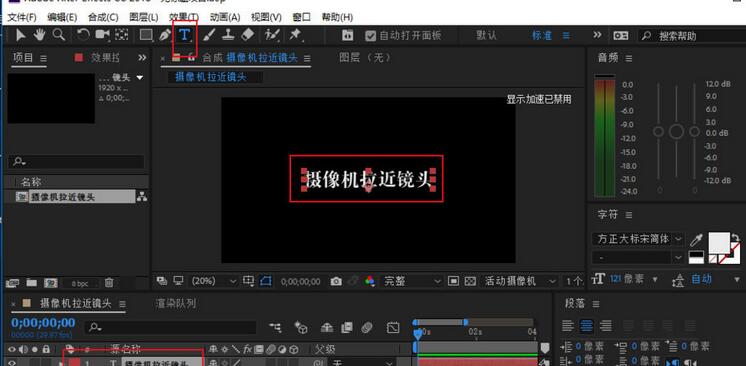Image resolution: width=746 pixels, height=366 pixels.
Task: Switch to the 渲染队列 tab
Action: [176, 303]
